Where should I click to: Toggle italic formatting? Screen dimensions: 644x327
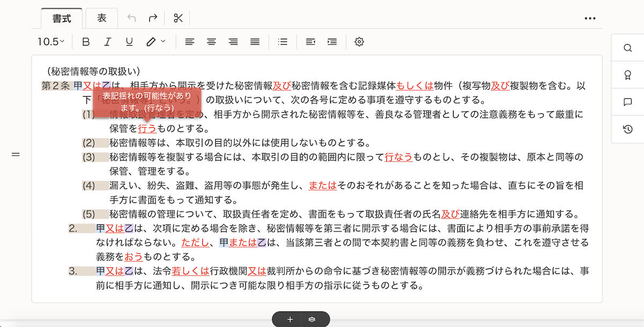coord(107,41)
